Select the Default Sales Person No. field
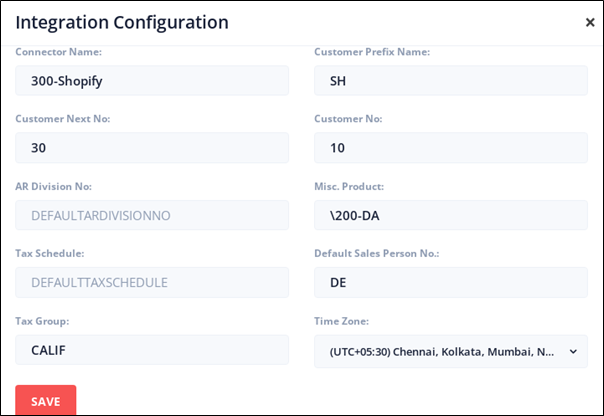604x416 pixels. [450, 282]
